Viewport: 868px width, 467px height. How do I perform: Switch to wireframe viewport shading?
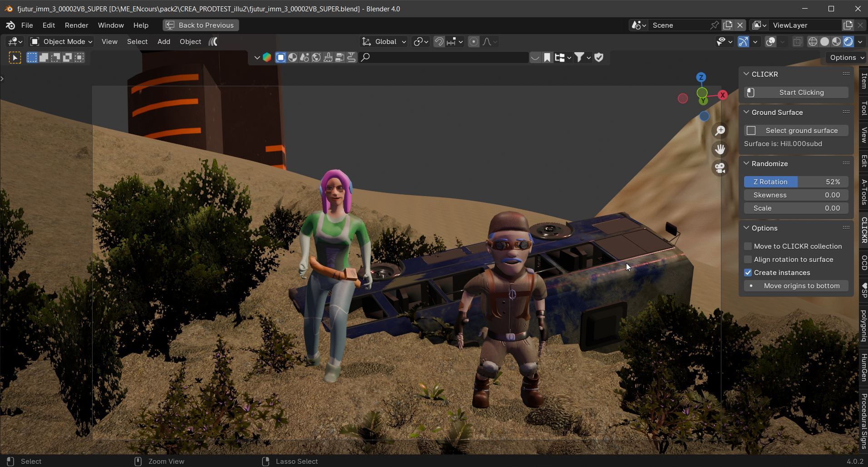(x=813, y=42)
